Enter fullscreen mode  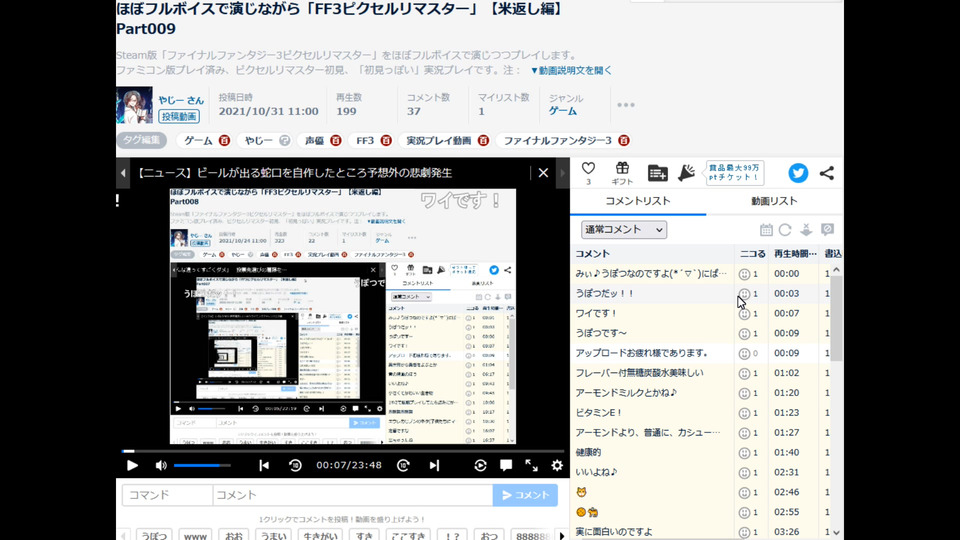click(x=531, y=465)
